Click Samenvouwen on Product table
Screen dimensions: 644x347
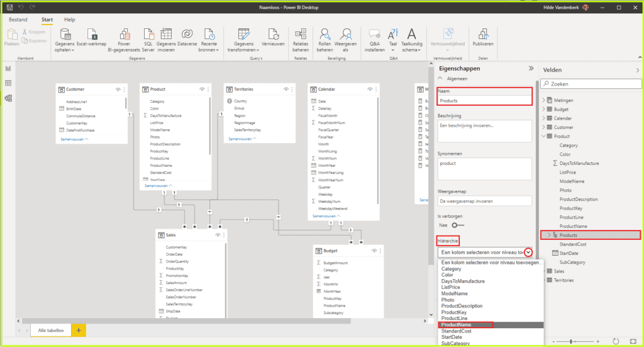(x=158, y=186)
